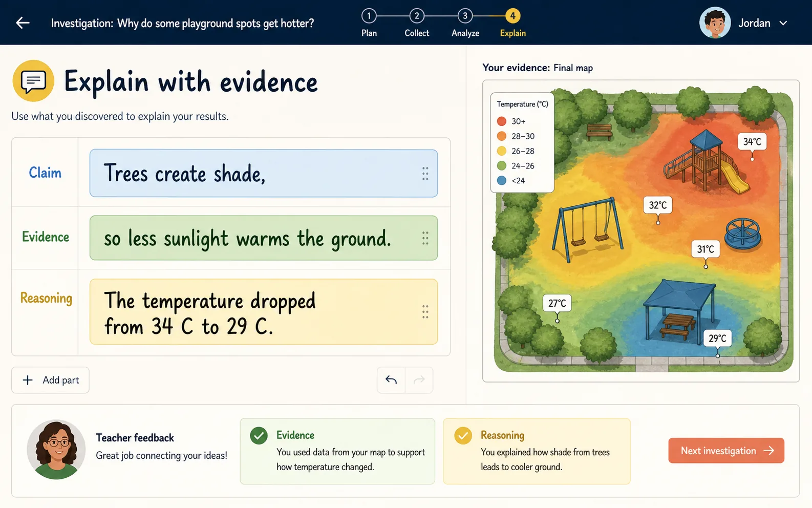This screenshot has width=812, height=508.
Task: Click the 'Reasoning' row label
Action: click(46, 298)
